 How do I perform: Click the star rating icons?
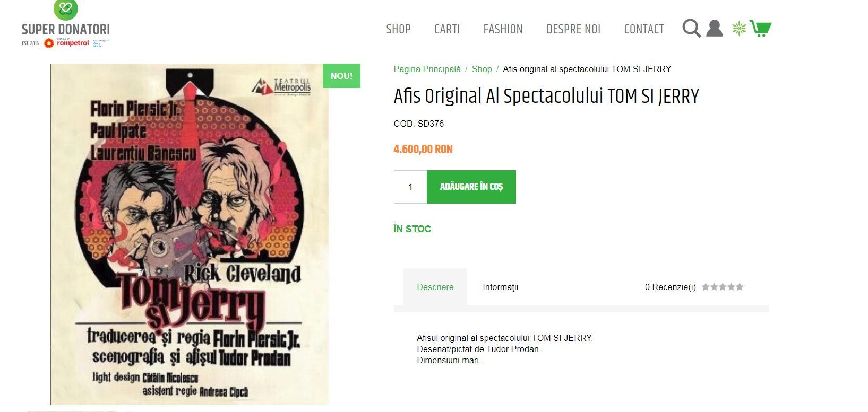pos(723,287)
